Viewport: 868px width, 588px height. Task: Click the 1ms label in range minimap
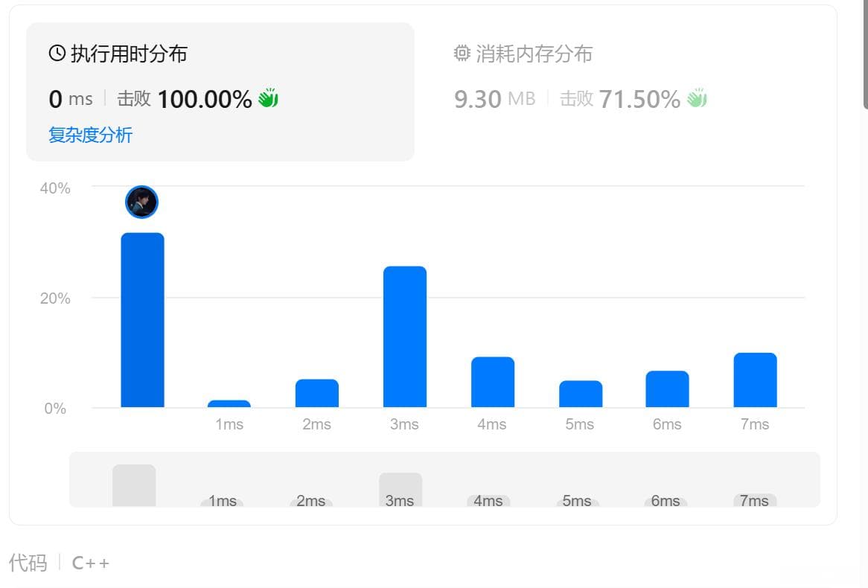tap(223, 500)
